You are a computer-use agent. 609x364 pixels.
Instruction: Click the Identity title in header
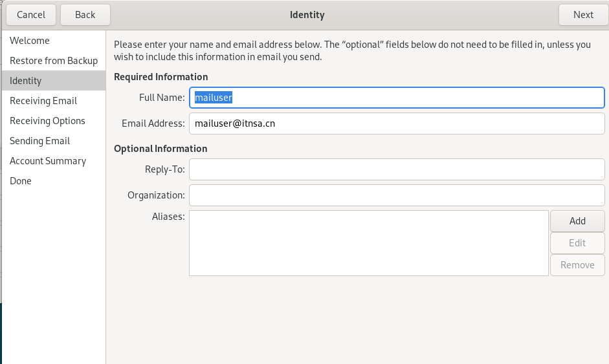[307, 15]
